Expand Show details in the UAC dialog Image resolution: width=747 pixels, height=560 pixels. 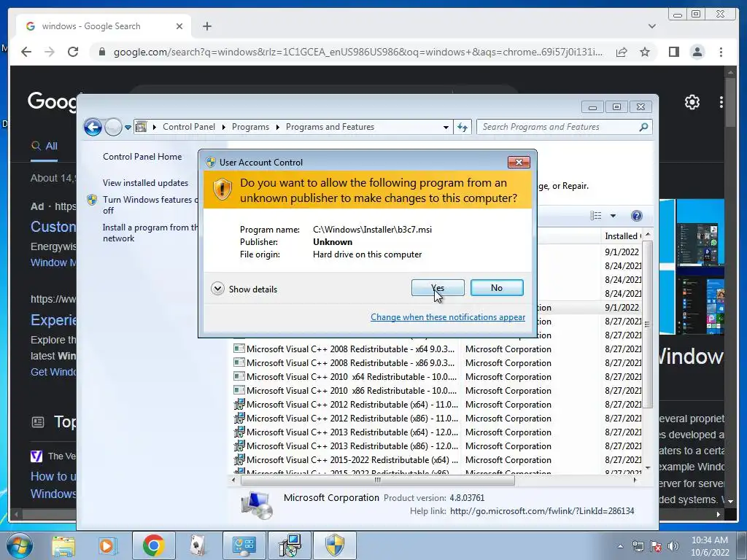[244, 289]
